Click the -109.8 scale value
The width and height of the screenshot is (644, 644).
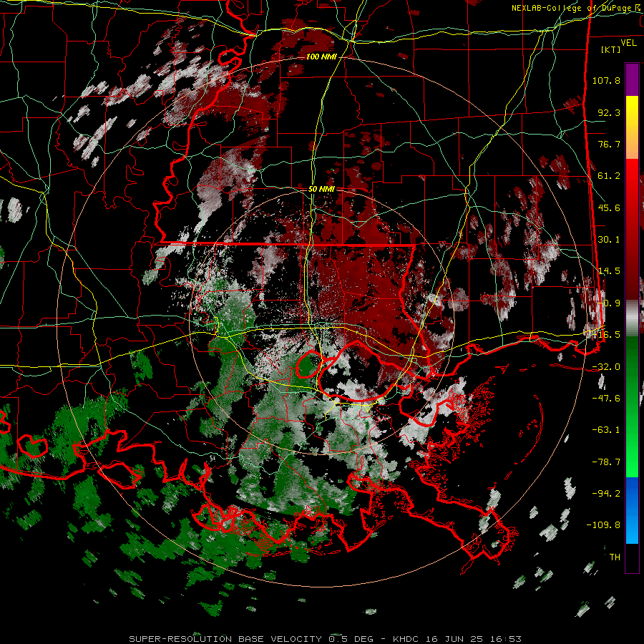(603, 525)
